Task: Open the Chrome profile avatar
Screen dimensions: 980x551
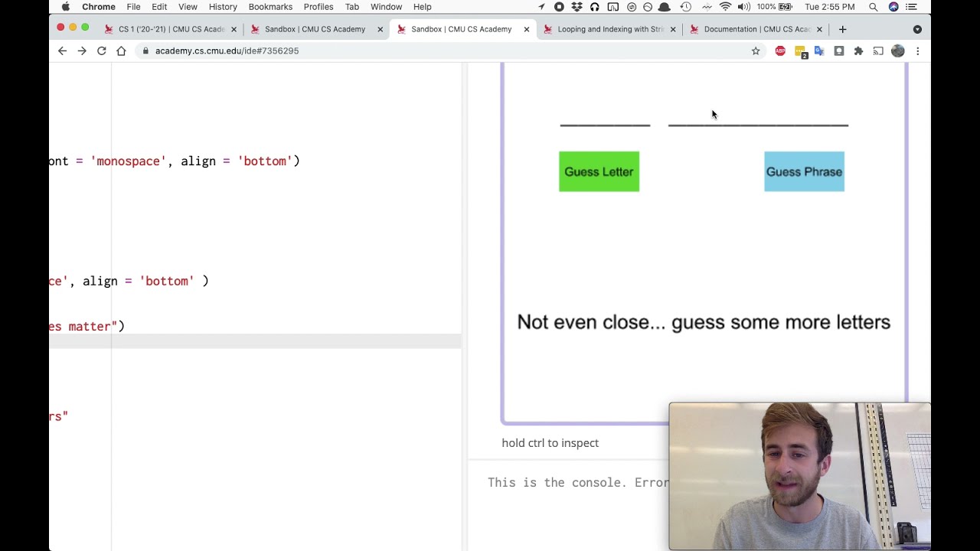Action: pyautogui.click(x=898, y=51)
